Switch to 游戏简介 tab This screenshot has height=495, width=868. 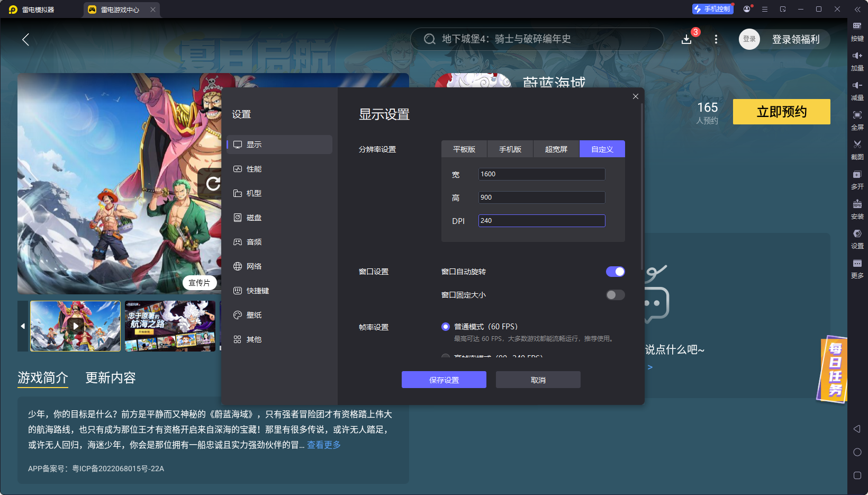point(43,377)
